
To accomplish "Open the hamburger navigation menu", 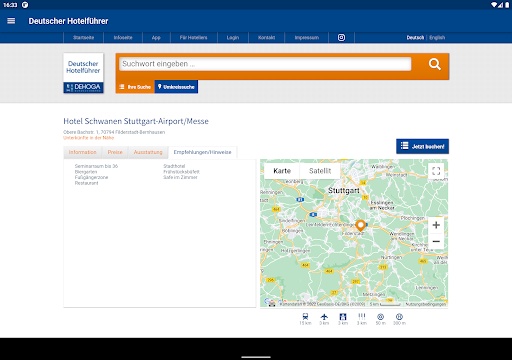I will click(11, 21).
